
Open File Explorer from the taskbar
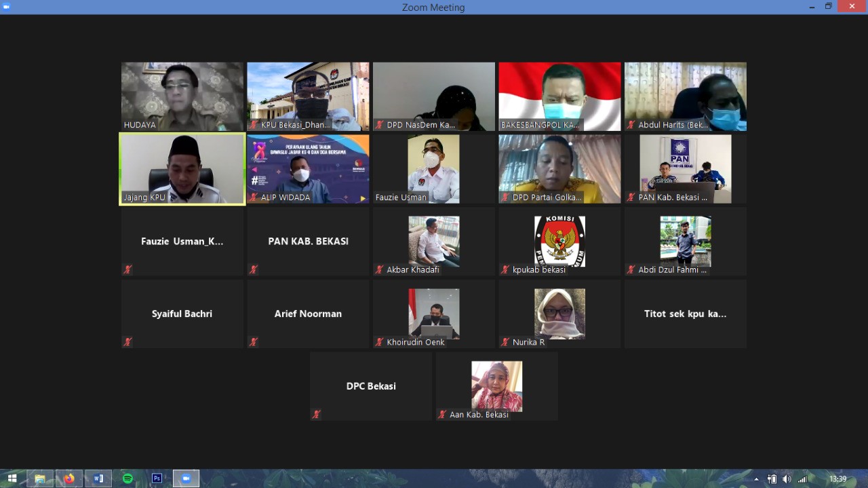(40, 478)
